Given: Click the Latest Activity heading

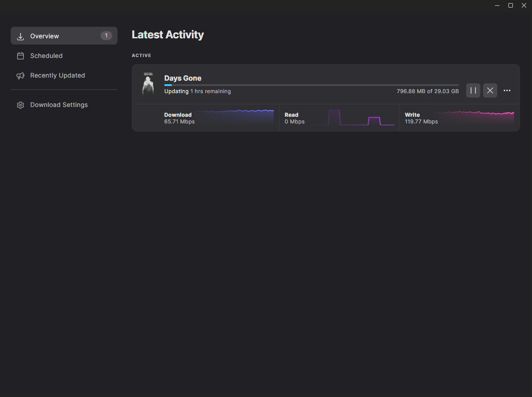Looking at the screenshot, I should point(167,35).
